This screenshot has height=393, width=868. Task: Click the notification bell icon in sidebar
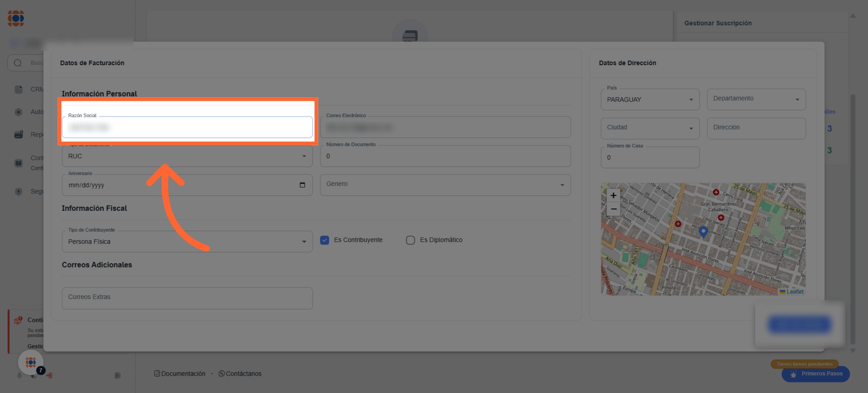click(x=20, y=376)
